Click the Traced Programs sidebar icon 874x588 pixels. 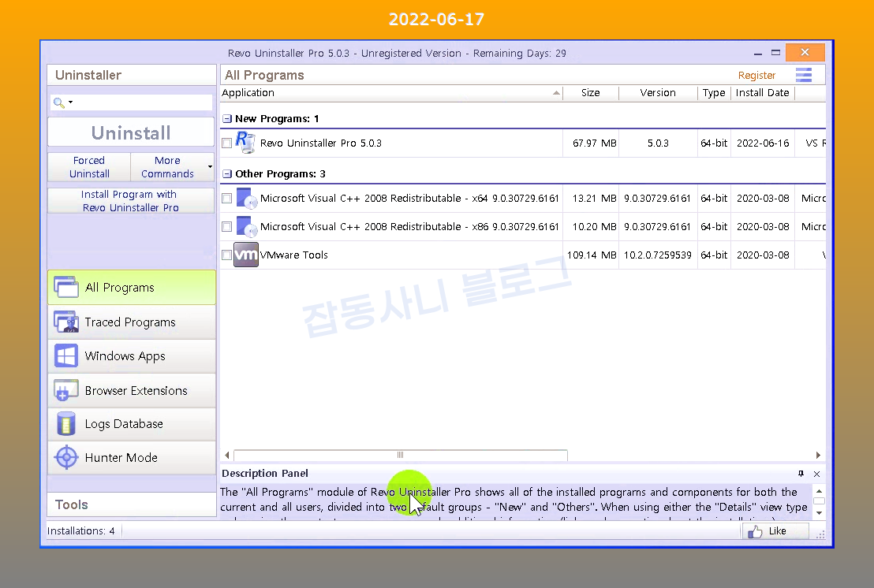pos(66,322)
